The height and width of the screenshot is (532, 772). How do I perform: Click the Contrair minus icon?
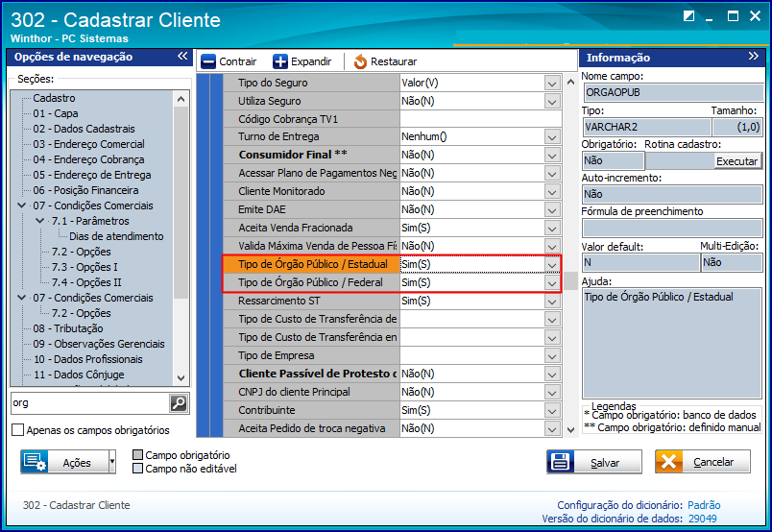(208, 61)
